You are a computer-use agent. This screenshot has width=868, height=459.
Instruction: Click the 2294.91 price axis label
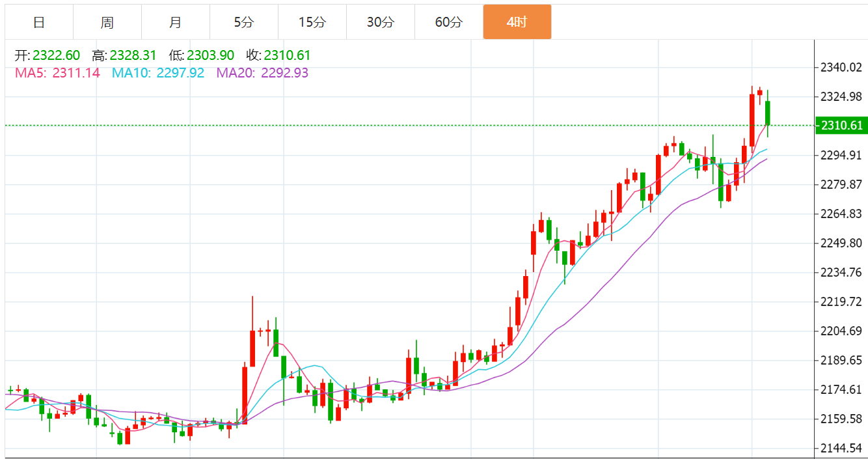pyautogui.click(x=841, y=156)
